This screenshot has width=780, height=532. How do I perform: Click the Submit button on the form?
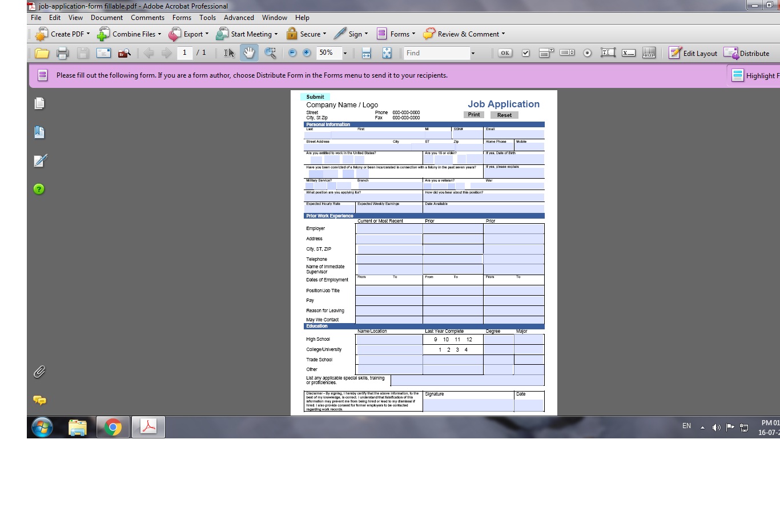click(315, 97)
